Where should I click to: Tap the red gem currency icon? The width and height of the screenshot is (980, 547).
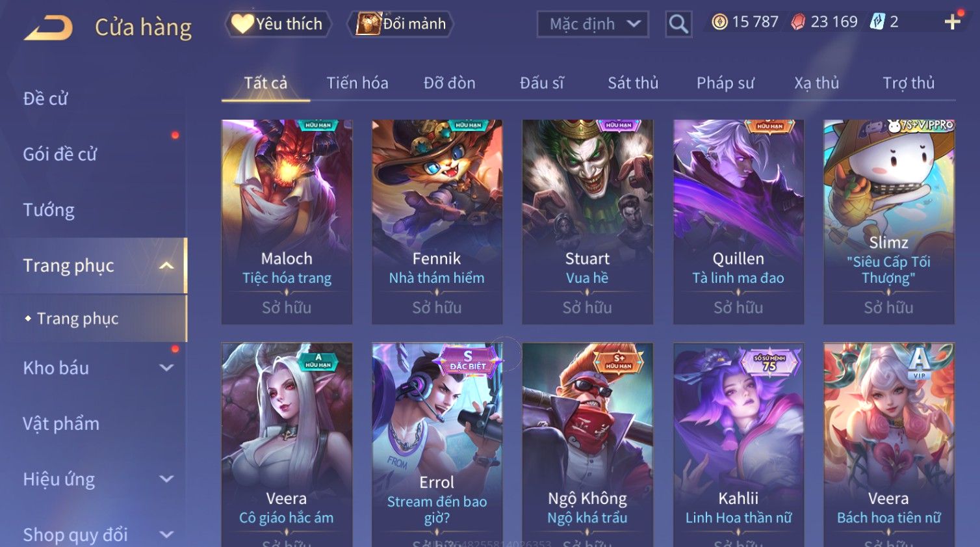pyautogui.click(x=798, y=22)
